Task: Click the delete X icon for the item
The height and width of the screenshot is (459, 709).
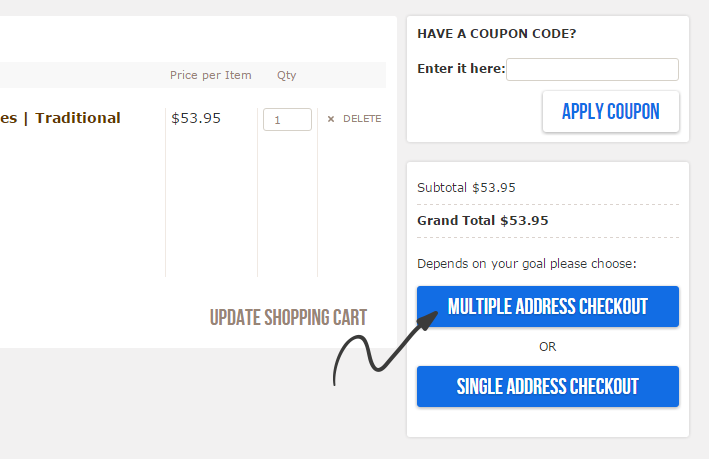Action: pyautogui.click(x=331, y=119)
